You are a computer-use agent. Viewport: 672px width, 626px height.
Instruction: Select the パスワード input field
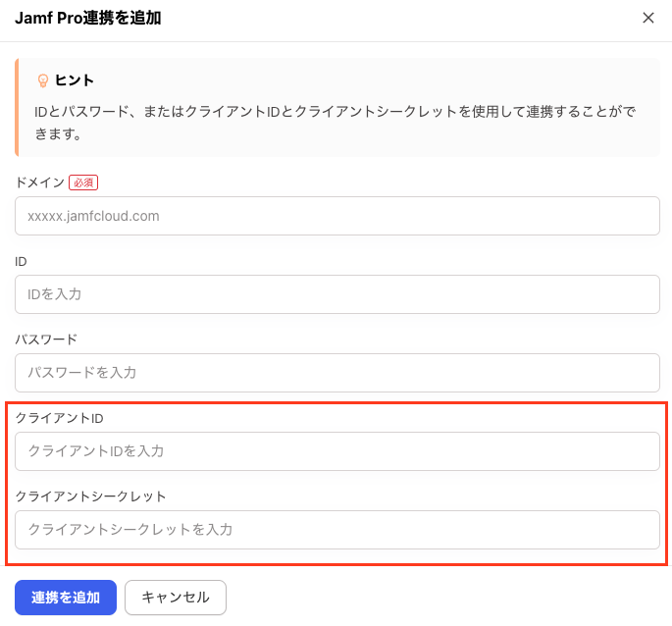pyautogui.click(x=336, y=373)
